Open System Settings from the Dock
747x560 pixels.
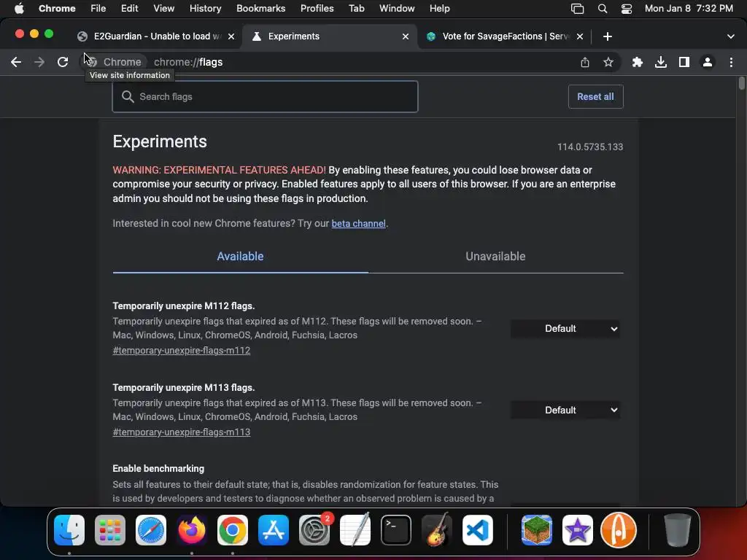[x=314, y=530]
